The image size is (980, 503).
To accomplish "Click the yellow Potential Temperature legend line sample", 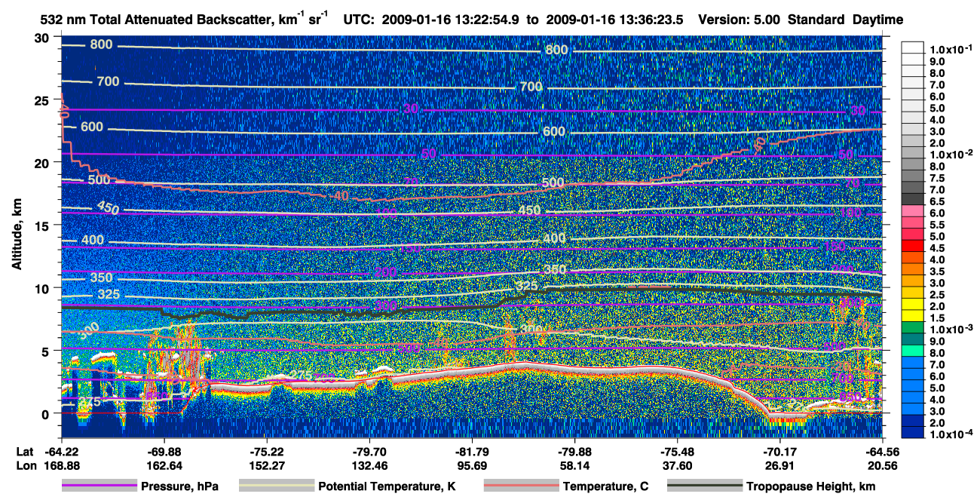I will (x=276, y=486).
